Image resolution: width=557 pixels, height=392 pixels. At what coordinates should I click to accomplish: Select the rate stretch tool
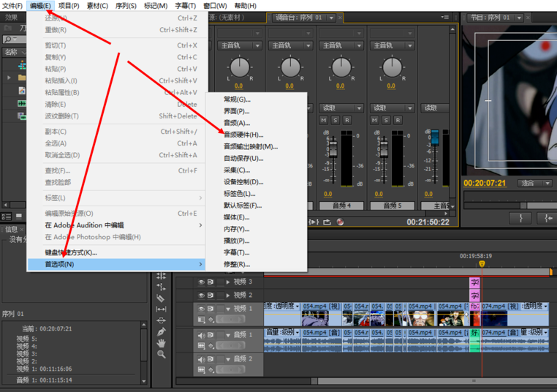click(161, 287)
